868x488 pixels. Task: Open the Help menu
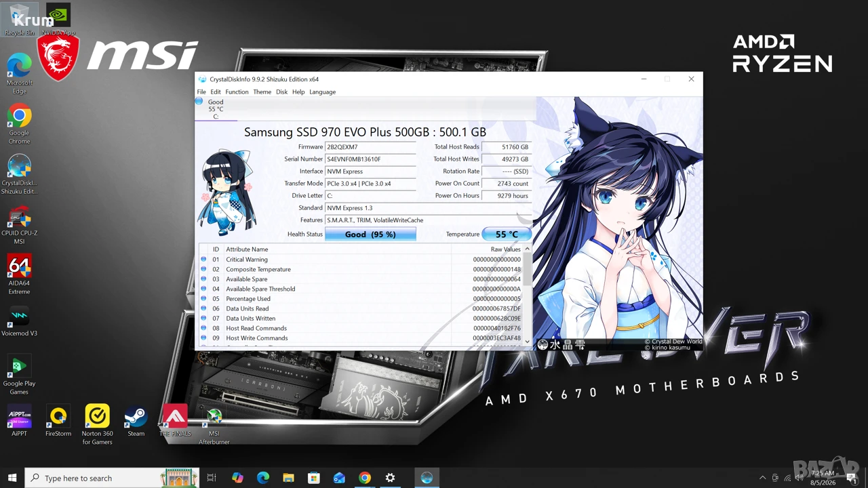(x=298, y=91)
